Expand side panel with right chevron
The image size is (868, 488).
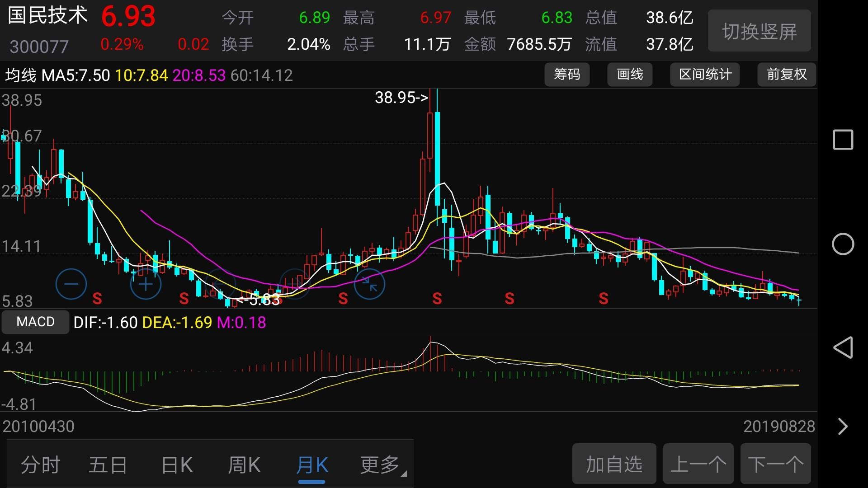843,426
